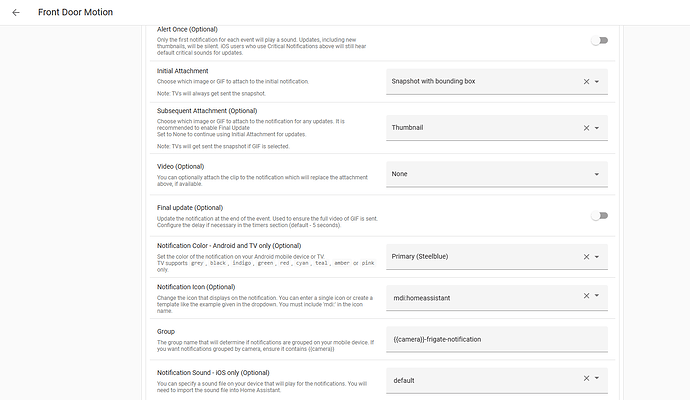Click the Snapshot with bounding box value

point(446,81)
